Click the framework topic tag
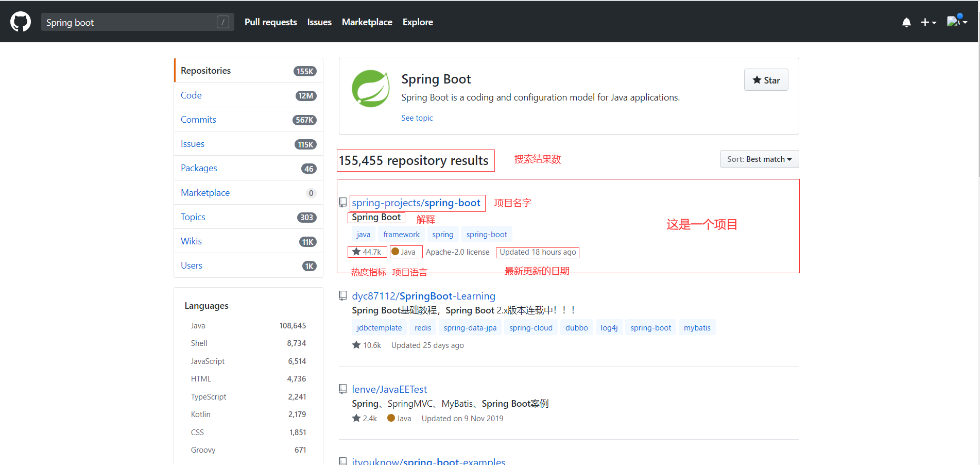The height and width of the screenshot is (465, 980). pos(402,235)
